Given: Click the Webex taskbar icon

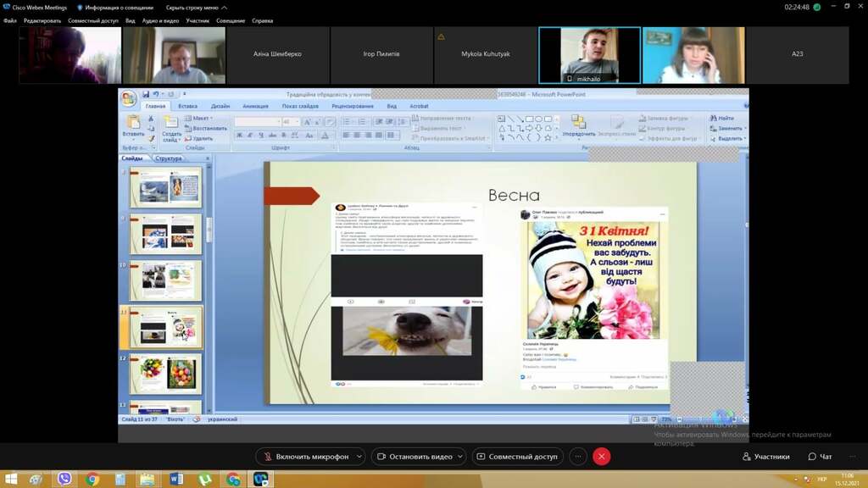Looking at the screenshot, I should (x=260, y=480).
